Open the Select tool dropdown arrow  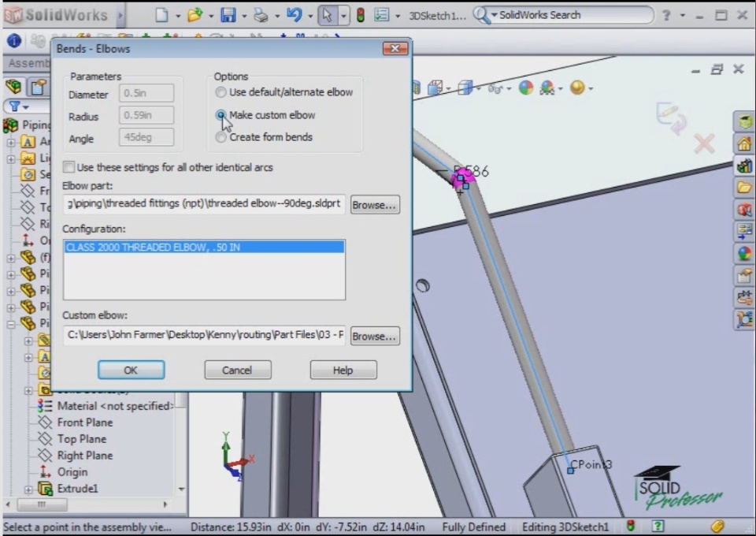coord(343,16)
